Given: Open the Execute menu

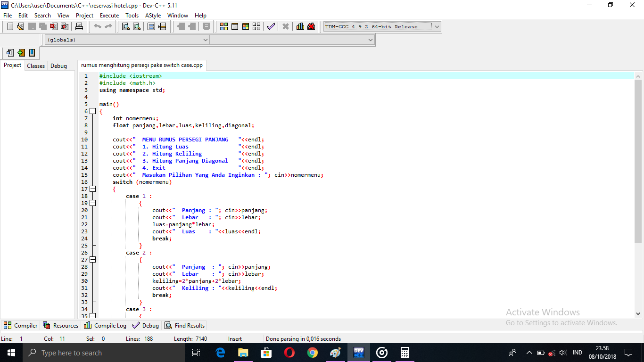Looking at the screenshot, I should tap(109, 15).
